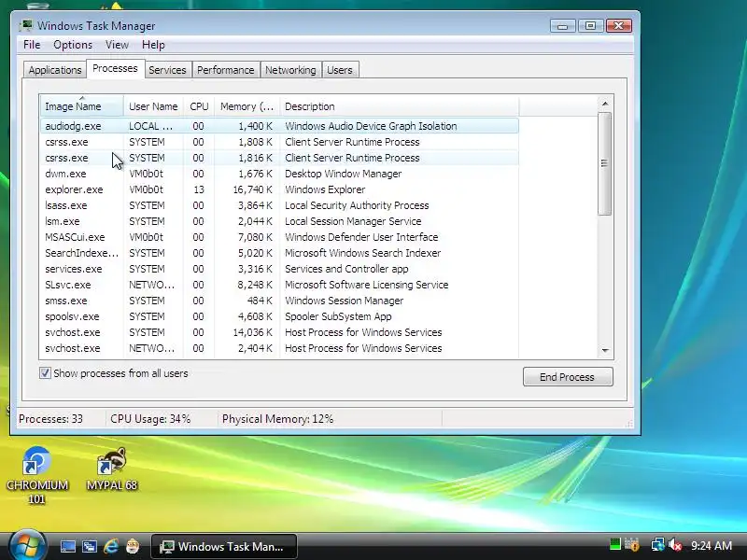Switch to the Applications tab
The image size is (747, 560).
pos(55,70)
